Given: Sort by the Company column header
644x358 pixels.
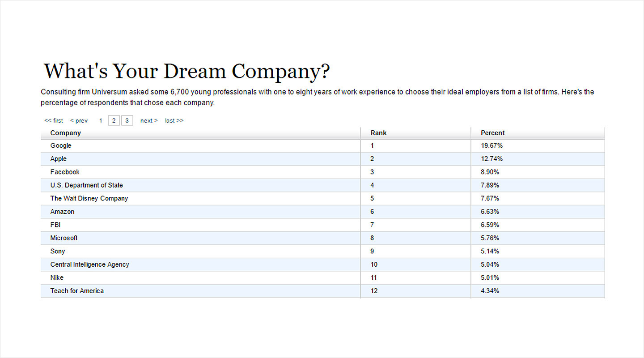Looking at the screenshot, I should (66, 133).
